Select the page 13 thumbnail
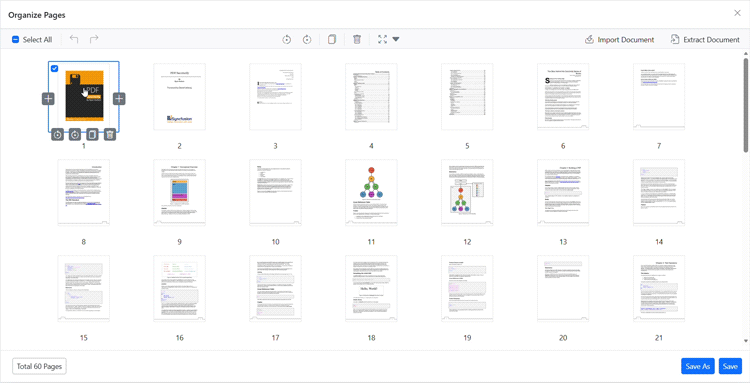Screen dimensions: 750x383 [x=563, y=193]
